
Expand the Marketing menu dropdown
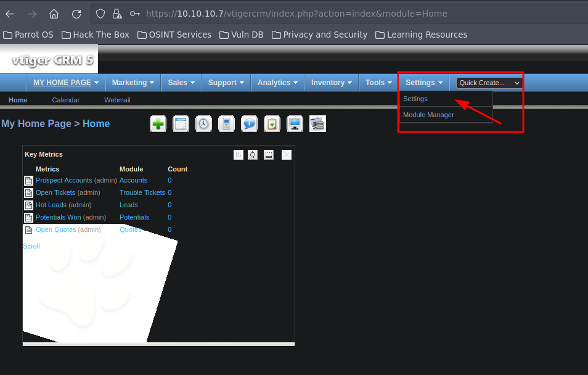pyautogui.click(x=133, y=83)
